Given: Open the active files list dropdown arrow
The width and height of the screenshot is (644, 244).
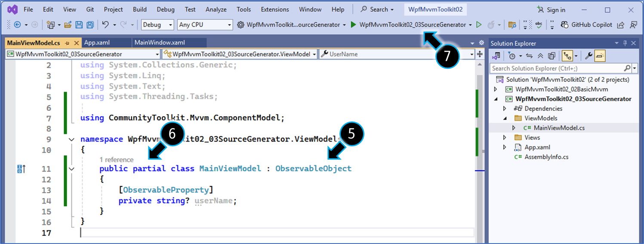Looking at the screenshot, I should point(472,43).
